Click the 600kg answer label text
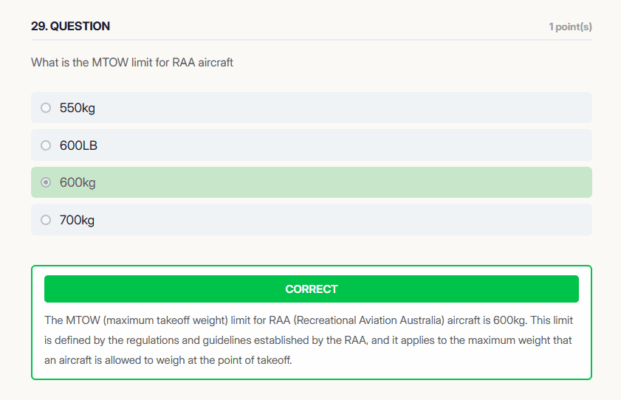The image size is (621, 400). [77, 183]
